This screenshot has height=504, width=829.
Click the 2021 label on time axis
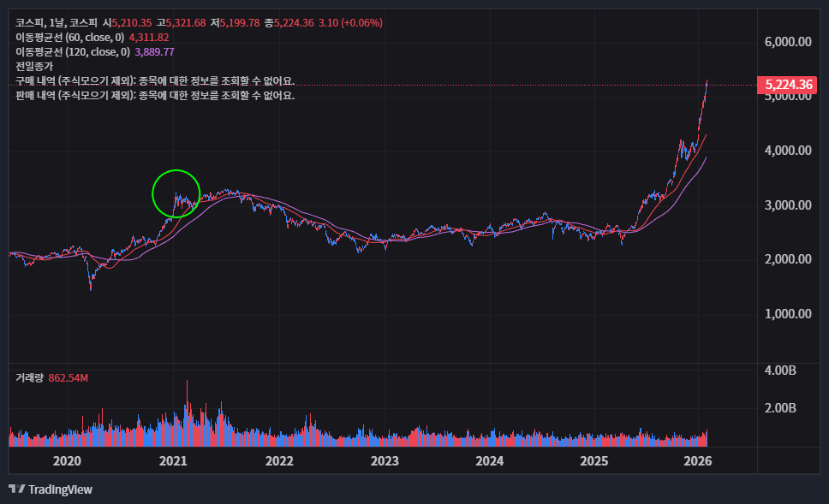(173, 461)
